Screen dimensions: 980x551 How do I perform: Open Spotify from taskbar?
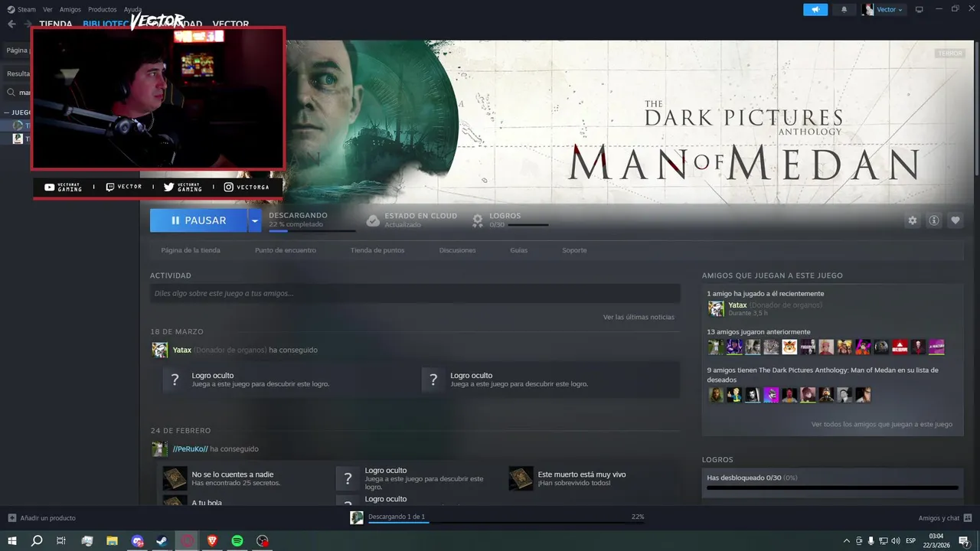click(x=237, y=541)
